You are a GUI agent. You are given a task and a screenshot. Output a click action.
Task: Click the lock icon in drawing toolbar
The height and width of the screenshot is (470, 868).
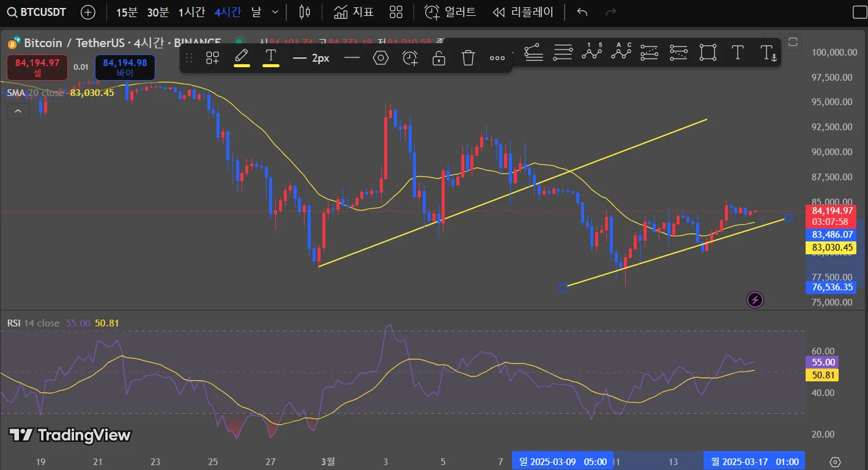[x=439, y=58]
